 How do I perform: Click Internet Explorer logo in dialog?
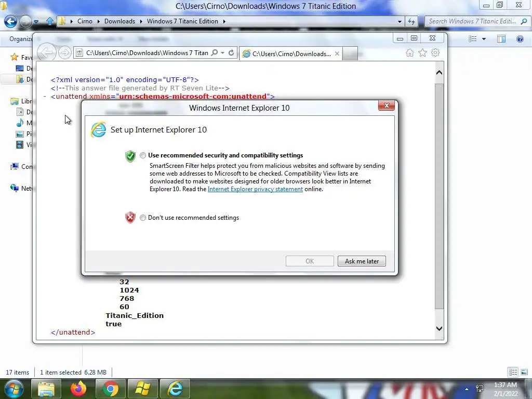point(98,129)
